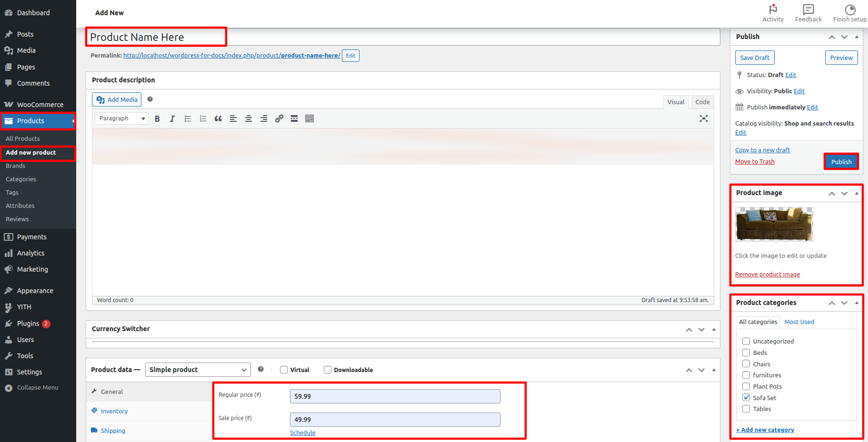Screen dimensions: 868x442
Task: Open the Activity panel icon
Action: (x=773, y=13)
